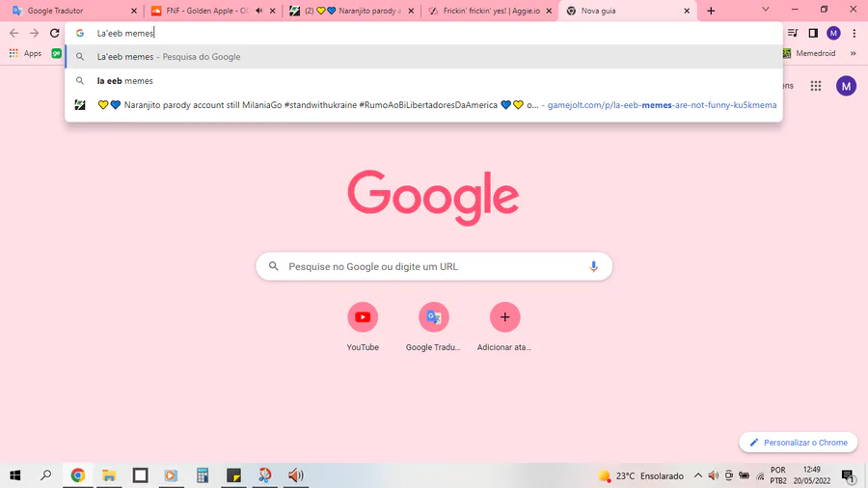Switch to Naranjito parody tab
The height and width of the screenshot is (488, 868).
[353, 11]
